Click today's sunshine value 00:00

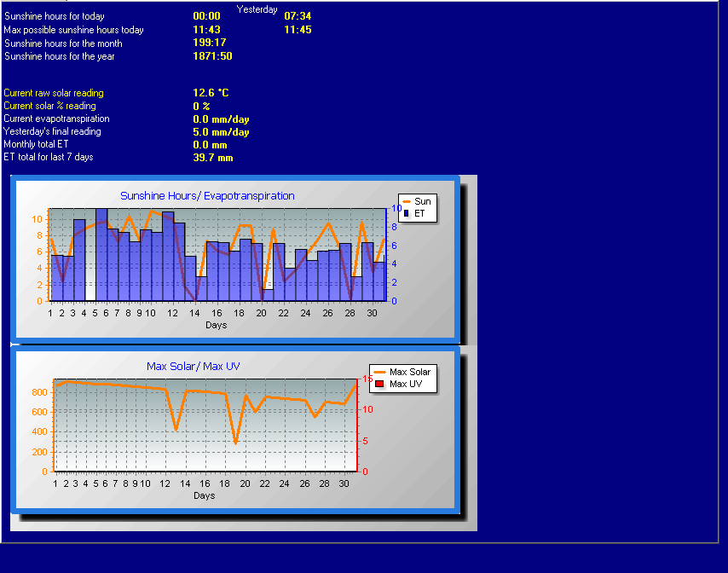[x=206, y=16]
